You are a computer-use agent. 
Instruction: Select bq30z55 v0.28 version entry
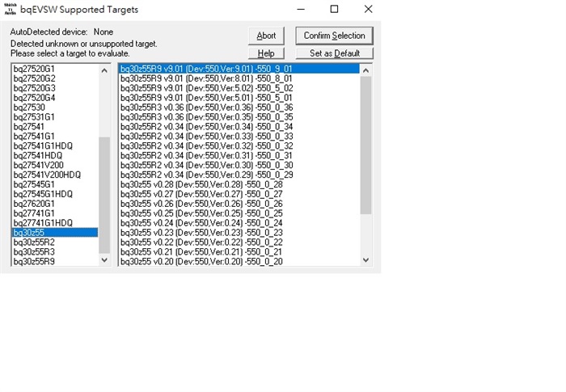239,184
